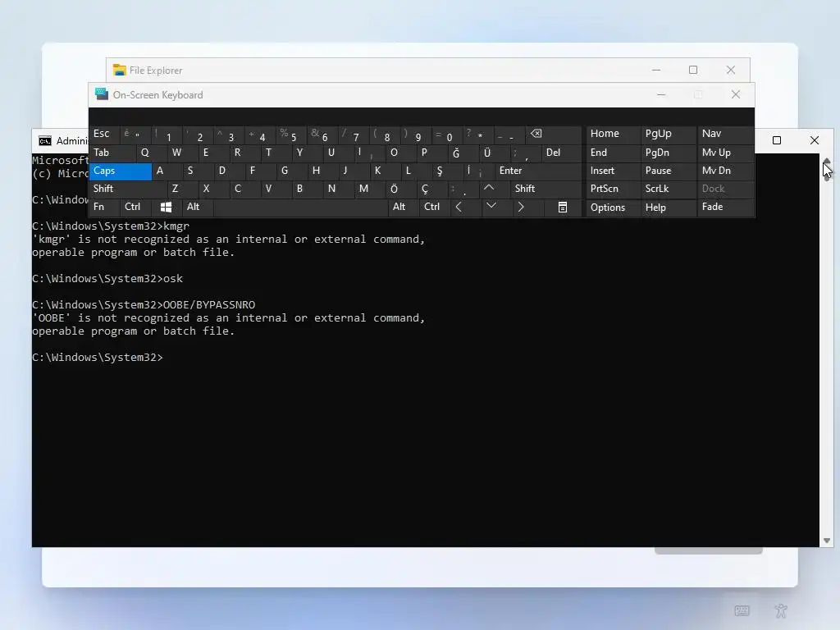Click the left arrow key on keyboard

(x=459, y=207)
